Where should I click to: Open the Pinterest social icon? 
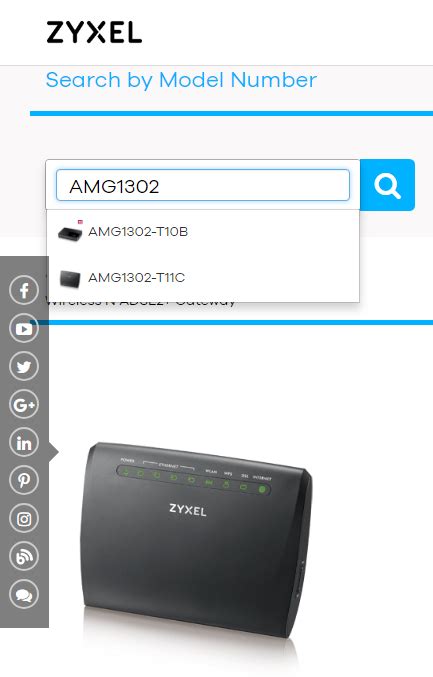click(x=24, y=480)
